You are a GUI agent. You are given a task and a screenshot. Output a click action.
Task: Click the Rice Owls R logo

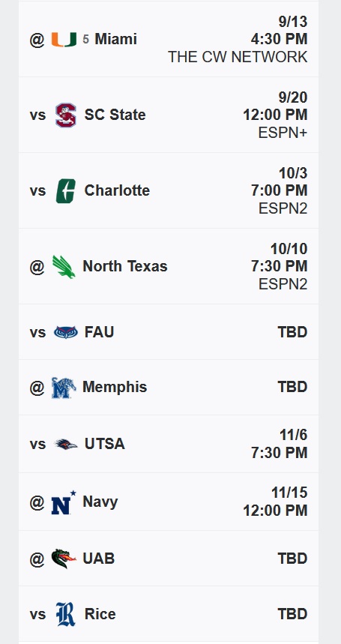pyautogui.click(x=66, y=614)
